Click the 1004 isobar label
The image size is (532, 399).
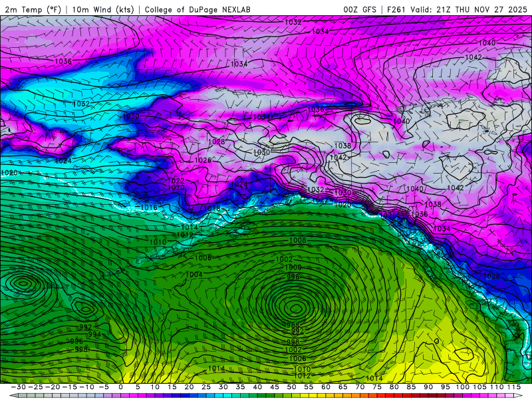[x=194, y=274]
